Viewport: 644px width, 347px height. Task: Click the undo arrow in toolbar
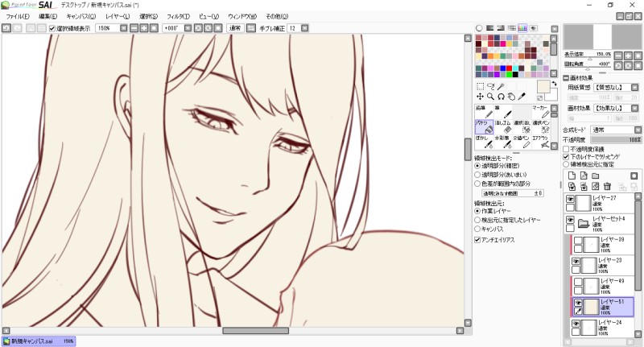coord(6,28)
